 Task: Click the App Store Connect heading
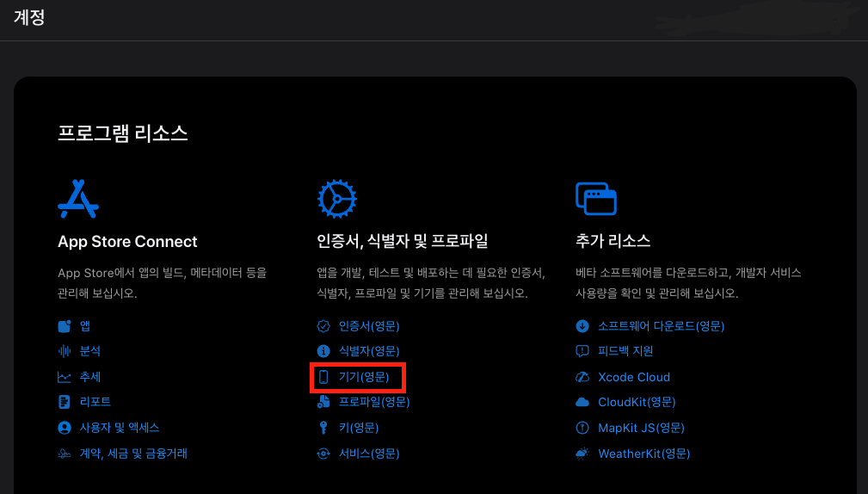pyautogui.click(x=127, y=242)
